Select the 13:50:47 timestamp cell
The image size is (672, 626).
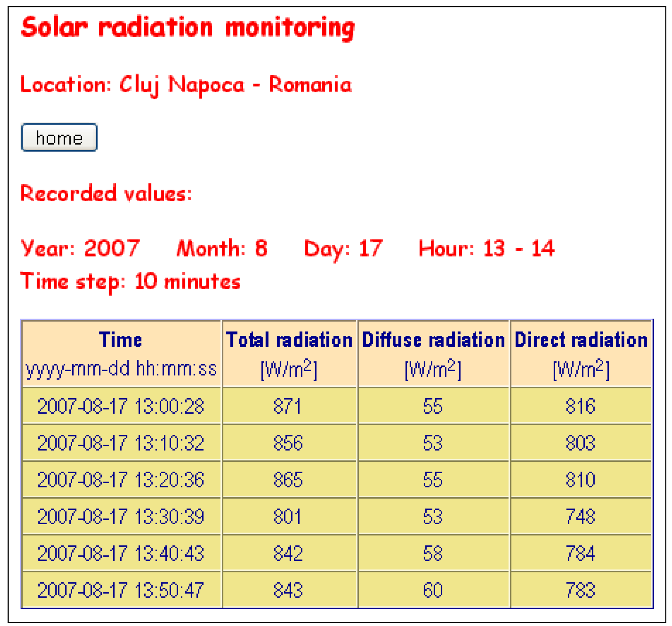coord(121,590)
